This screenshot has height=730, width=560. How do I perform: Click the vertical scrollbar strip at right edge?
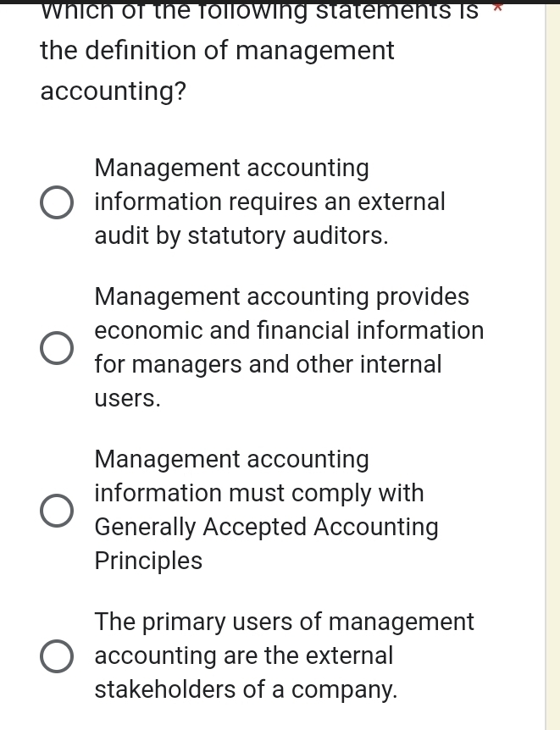[552, 364]
